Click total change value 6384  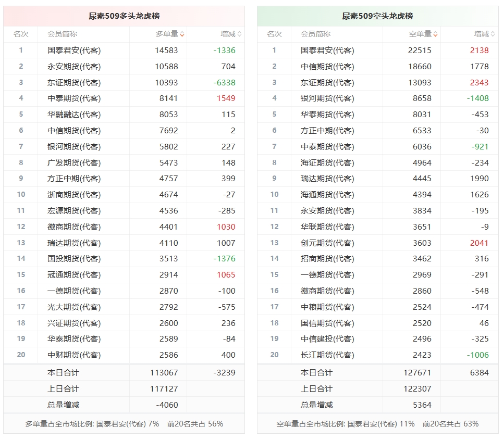[480, 372]
